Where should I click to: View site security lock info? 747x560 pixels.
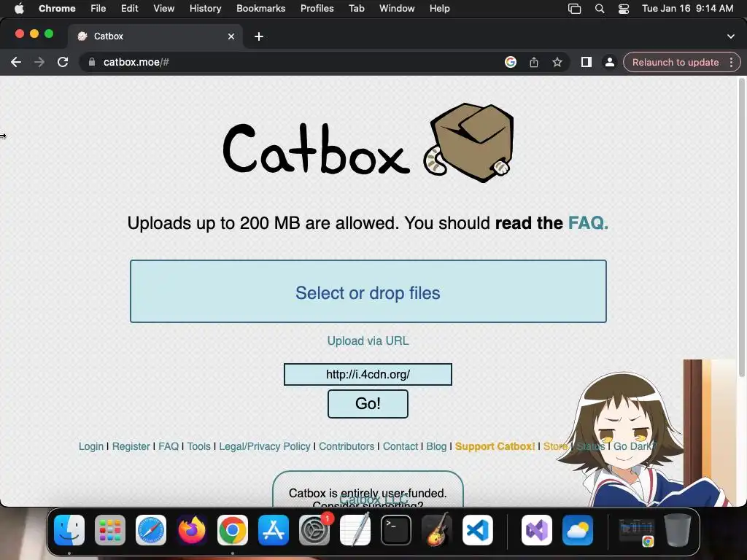(91, 62)
